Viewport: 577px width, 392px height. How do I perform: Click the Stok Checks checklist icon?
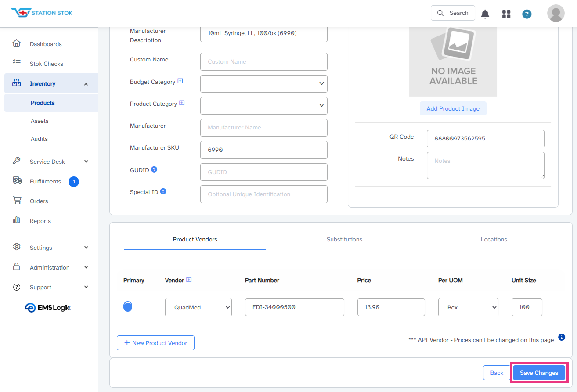pyautogui.click(x=17, y=63)
